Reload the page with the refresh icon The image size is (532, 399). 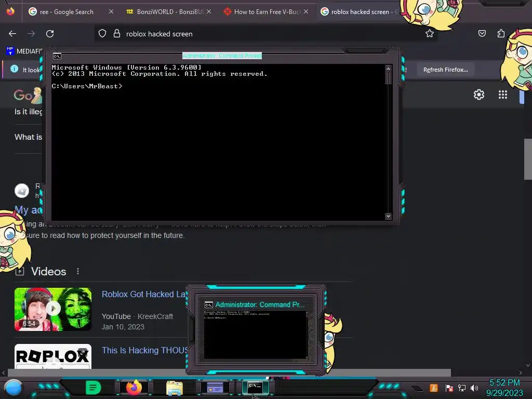(50, 34)
